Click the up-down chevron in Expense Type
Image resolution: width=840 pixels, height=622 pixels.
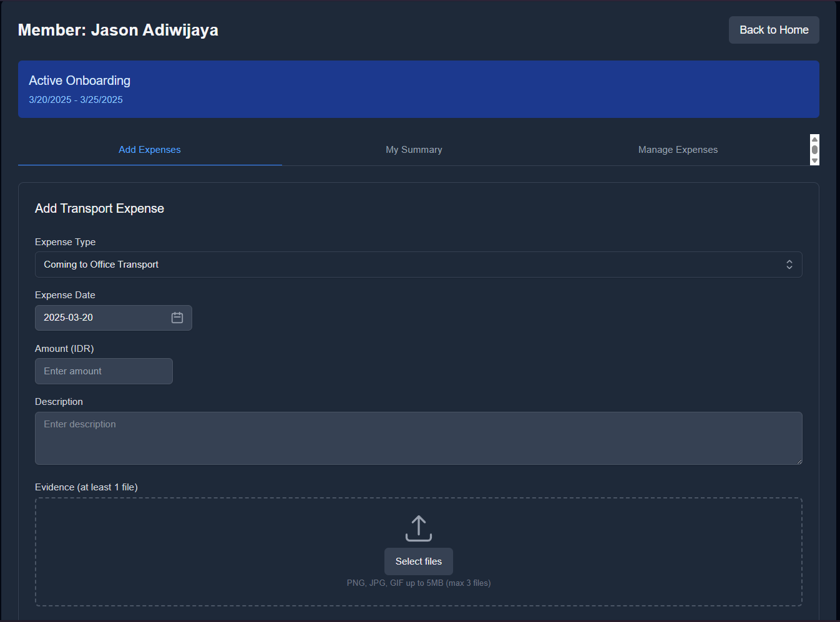tap(789, 265)
